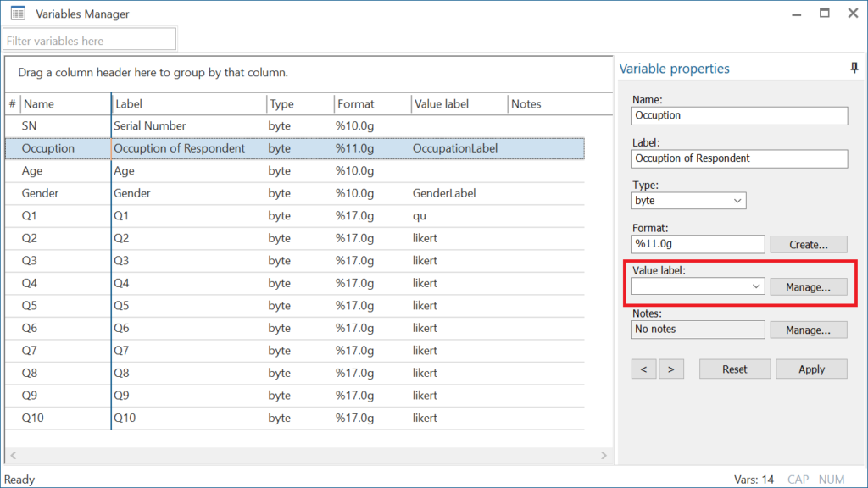Focus the Filter variables search box
The width and height of the screenshot is (868, 488).
90,41
